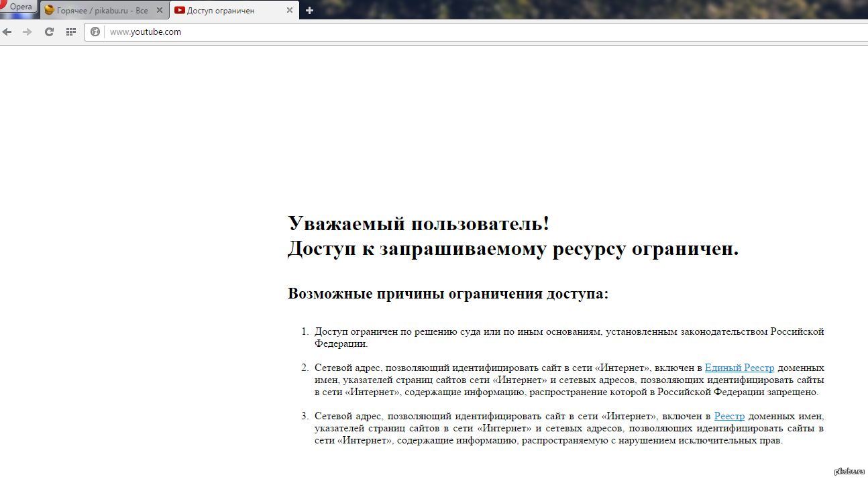Close the pikabu.ru tab
The height and width of the screenshot is (479, 868).
[159, 10]
